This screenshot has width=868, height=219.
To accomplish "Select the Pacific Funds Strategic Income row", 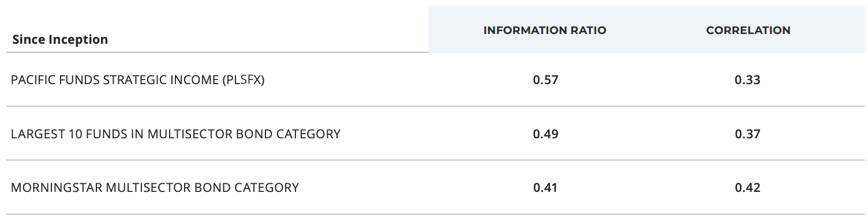I will click(434, 80).
